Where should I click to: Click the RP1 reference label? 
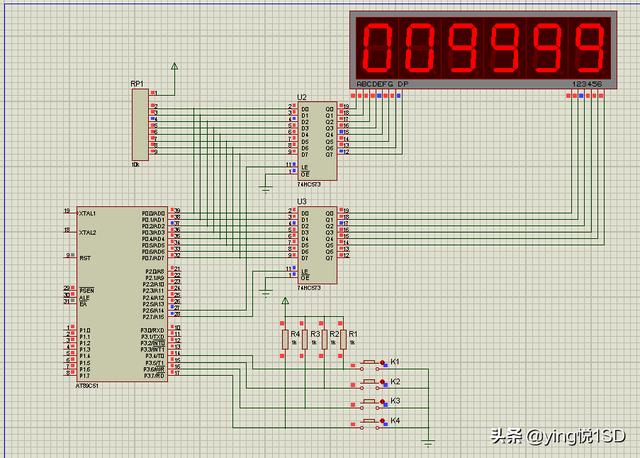[137, 84]
